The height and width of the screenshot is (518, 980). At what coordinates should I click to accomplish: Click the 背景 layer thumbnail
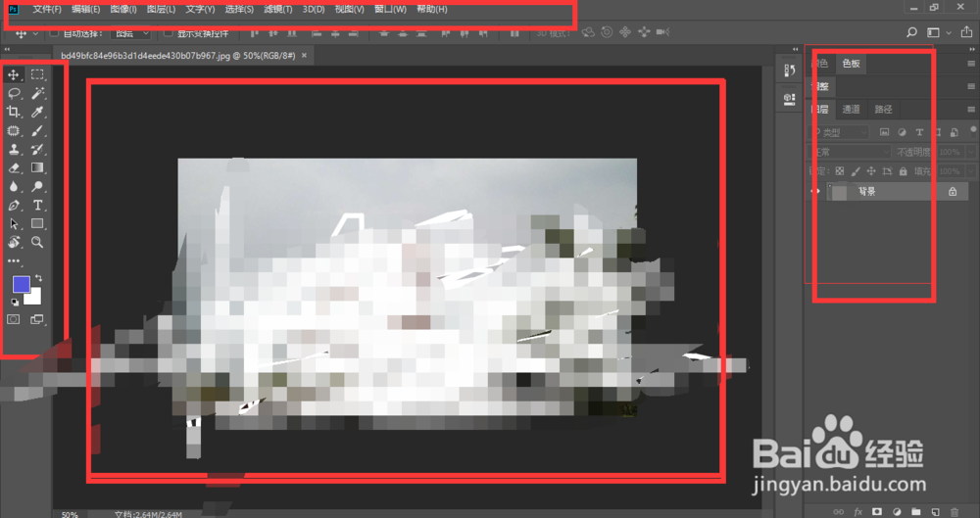pyautogui.click(x=839, y=191)
